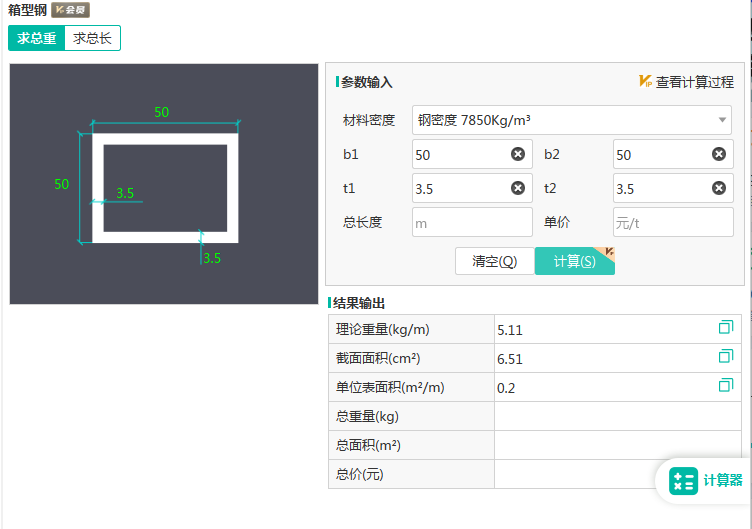Viewport: 752px width, 529px height.
Task: Click the 单位表面积(m²/m) label
Action: 390,387
